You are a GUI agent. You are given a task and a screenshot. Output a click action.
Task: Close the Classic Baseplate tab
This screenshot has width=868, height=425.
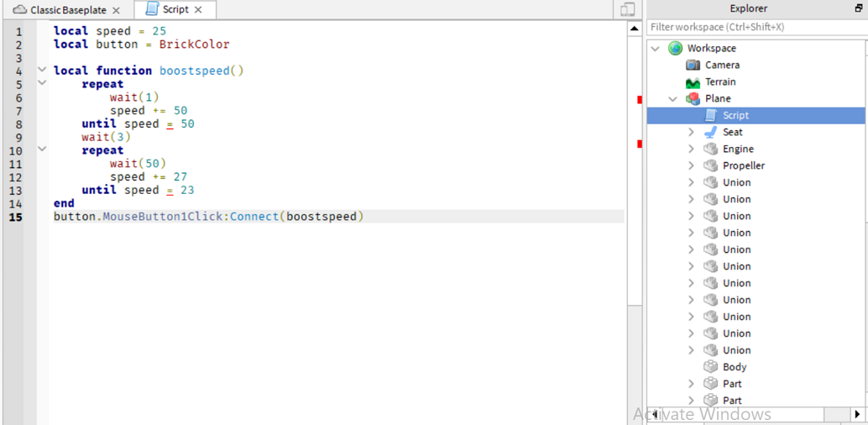tap(116, 11)
